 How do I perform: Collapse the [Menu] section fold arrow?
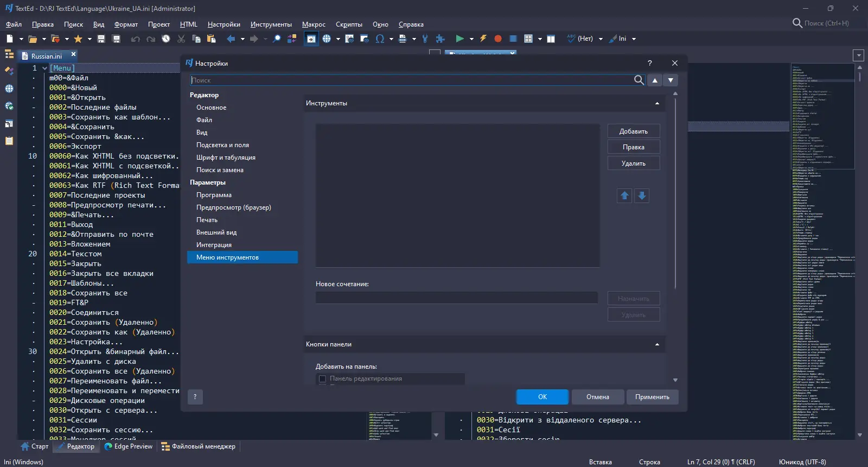coord(44,68)
